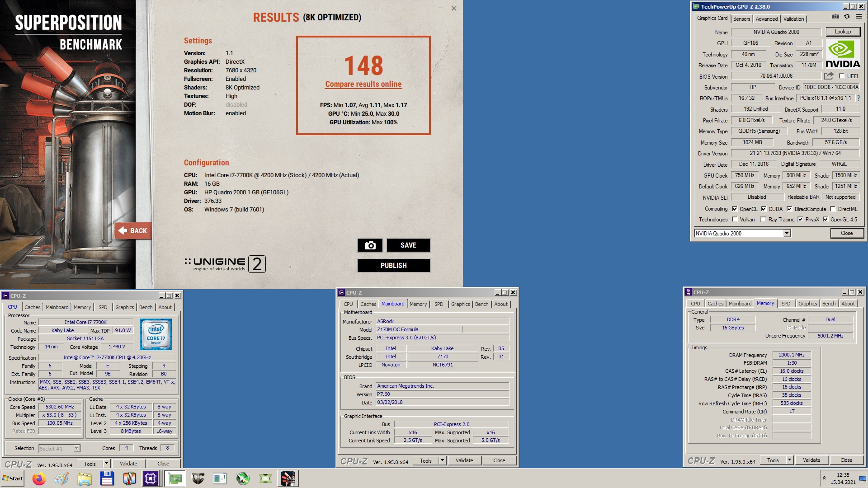The image size is (868, 488).
Task: Click Compare results online link
Action: coord(363,84)
